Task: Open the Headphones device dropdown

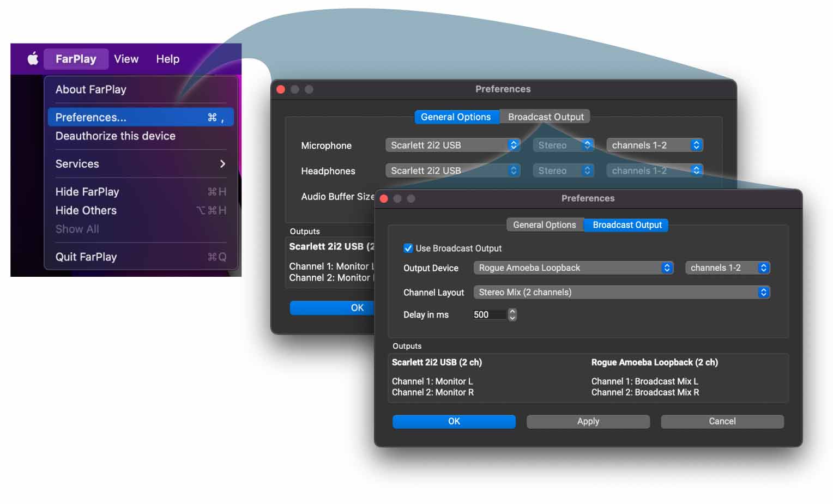Action: tap(452, 171)
